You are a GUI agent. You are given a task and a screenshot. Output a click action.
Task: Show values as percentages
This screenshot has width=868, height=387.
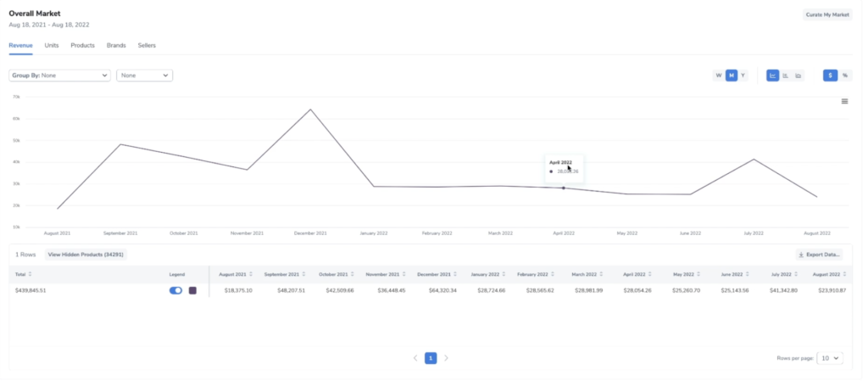tap(844, 76)
